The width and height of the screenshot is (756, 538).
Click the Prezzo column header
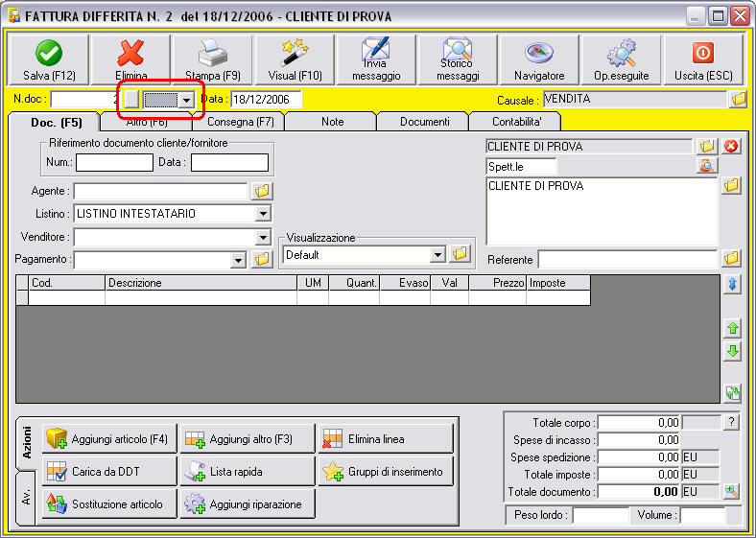click(x=497, y=283)
